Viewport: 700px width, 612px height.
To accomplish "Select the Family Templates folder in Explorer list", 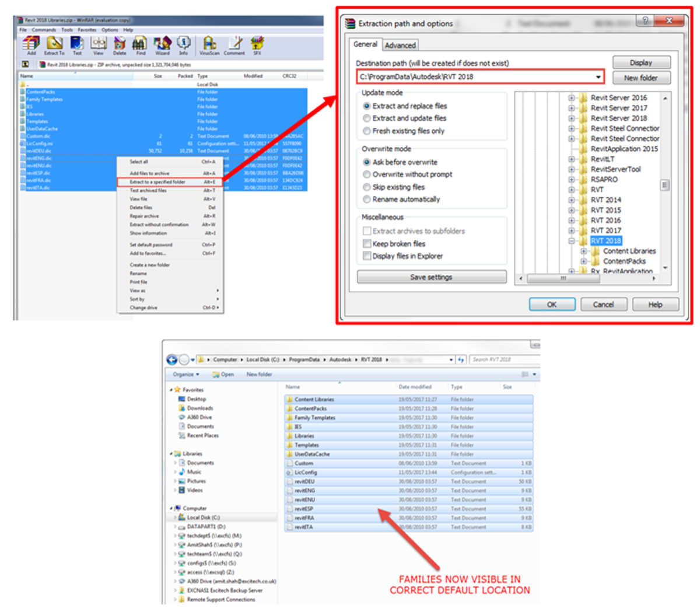I will (x=408, y=418).
